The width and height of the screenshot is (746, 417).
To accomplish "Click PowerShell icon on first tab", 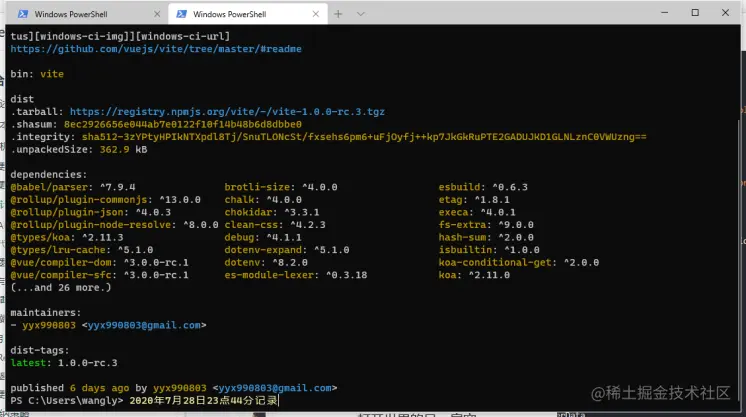I will click(22, 14).
